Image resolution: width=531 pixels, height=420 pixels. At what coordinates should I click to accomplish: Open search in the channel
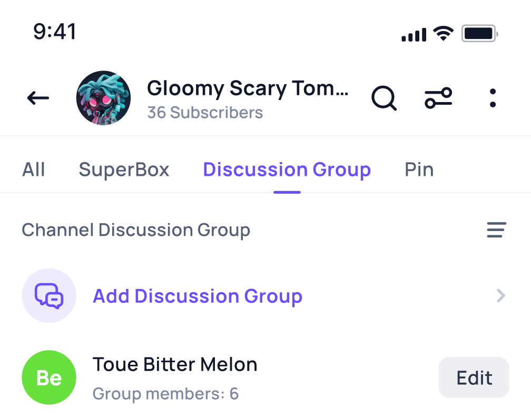click(384, 98)
